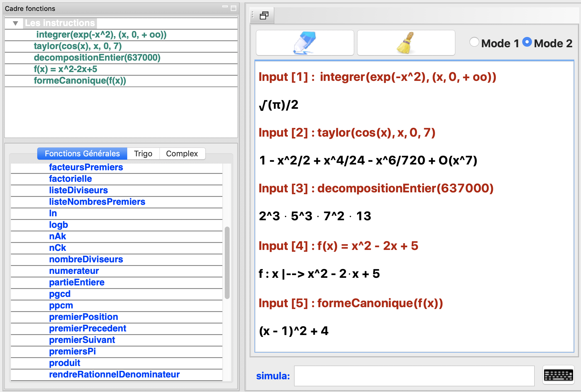Select the taylor(cos(x), x, 0, 7) instruction

click(78, 46)
